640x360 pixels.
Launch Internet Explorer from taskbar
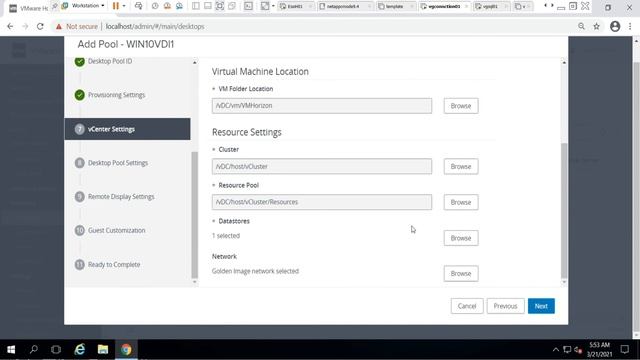pos(80,349)
